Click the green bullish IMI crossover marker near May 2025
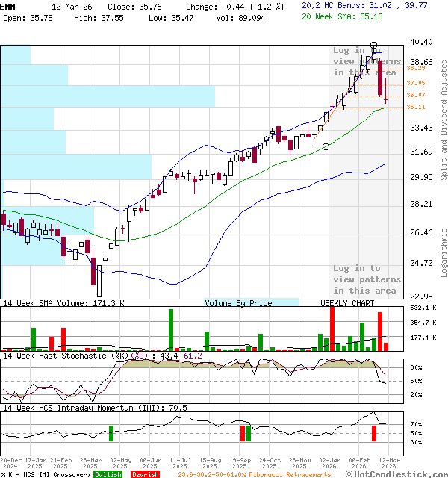Viewport: 448px width, 478px height. (111, 433)
